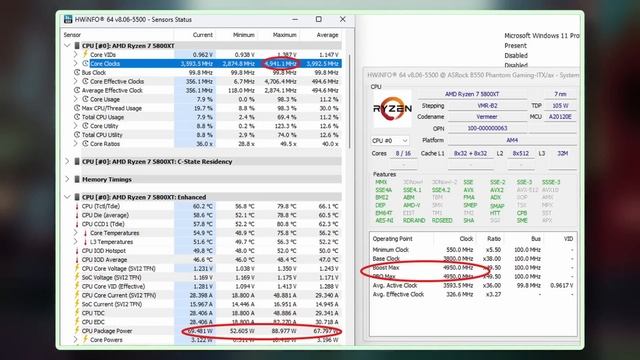Viewport: 640px width, 360px height.
Task: Click the chip icon of the Memory Timings group
Action: click(x=76, y=179)
